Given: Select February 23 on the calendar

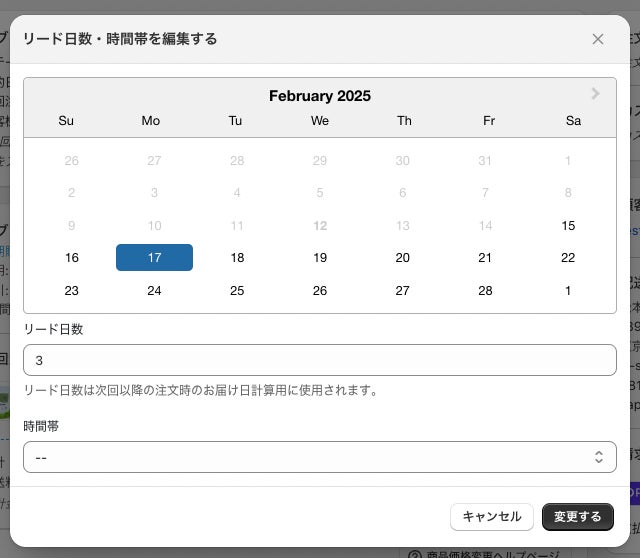Looking at the screenshot, I should (71, 291).
